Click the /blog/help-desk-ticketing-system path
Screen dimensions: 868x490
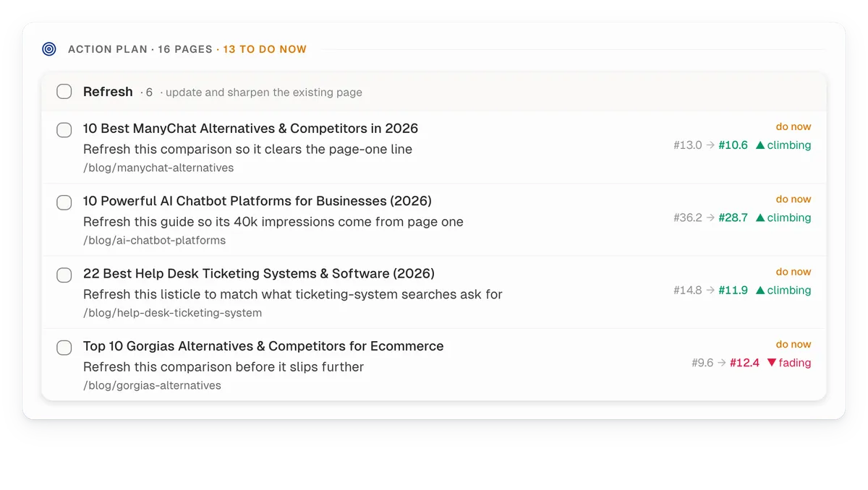[172, 313]
